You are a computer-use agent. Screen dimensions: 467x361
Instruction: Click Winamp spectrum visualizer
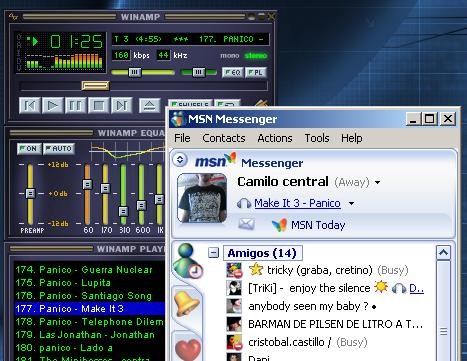[64, 61]
